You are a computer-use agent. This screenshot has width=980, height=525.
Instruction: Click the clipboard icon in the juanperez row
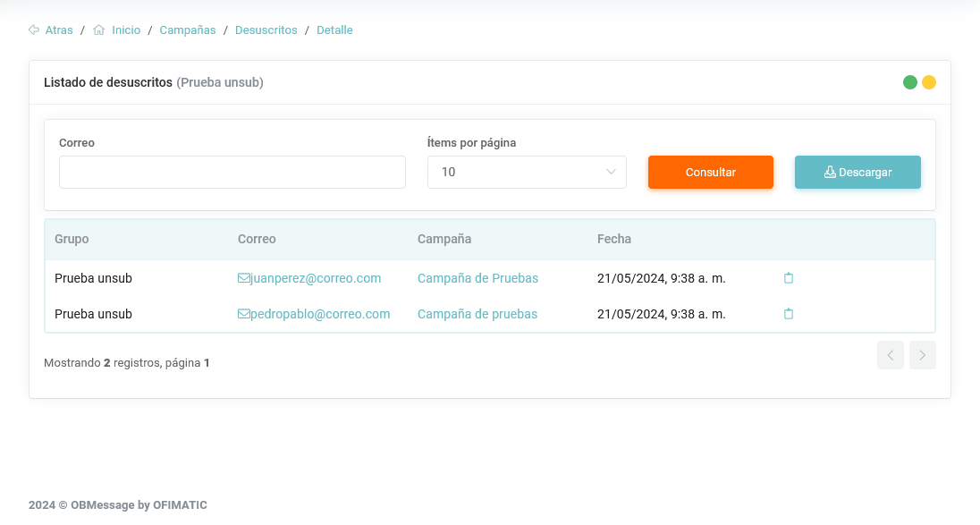tap(789, 278)
